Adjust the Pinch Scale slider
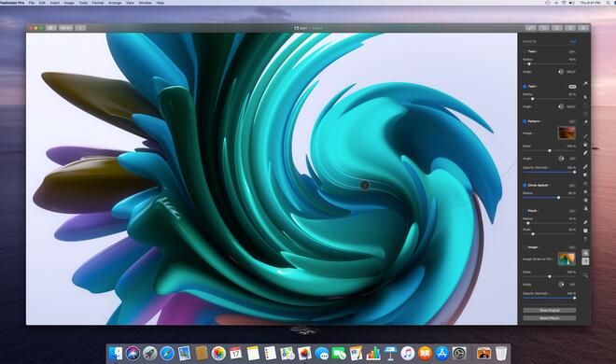The image size is (616, 364). 550,234
